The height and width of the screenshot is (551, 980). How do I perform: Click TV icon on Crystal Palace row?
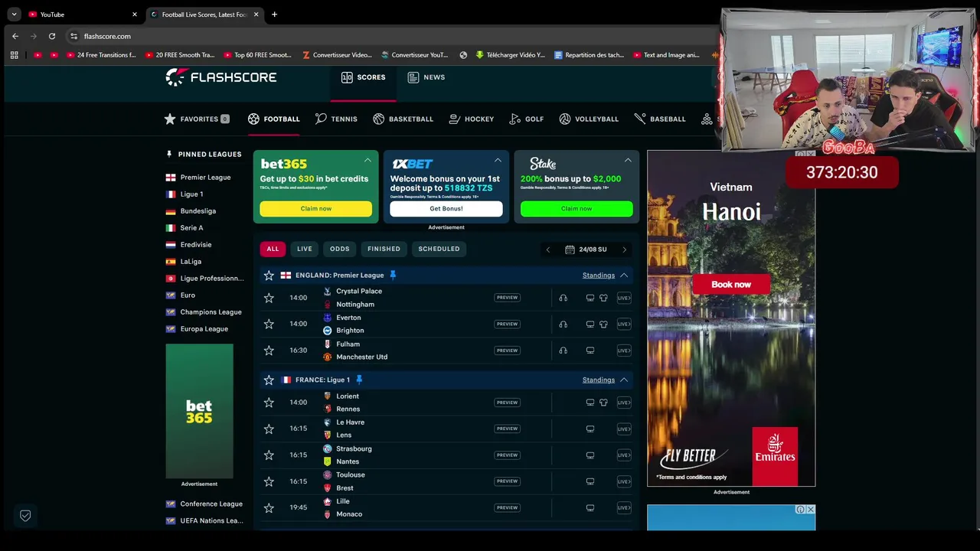pyautogui.click(x=590, y=298)
